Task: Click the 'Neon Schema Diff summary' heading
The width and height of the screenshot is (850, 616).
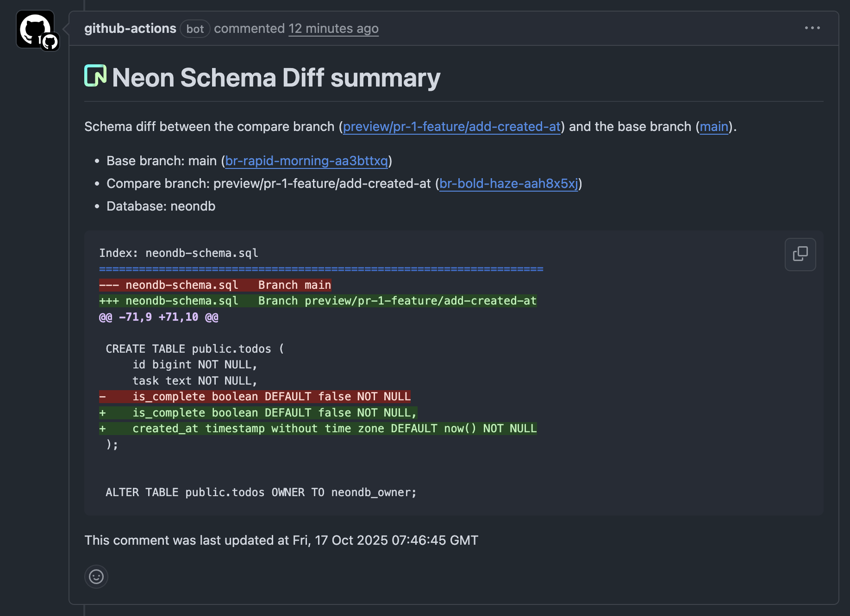Action: point(276,77)
